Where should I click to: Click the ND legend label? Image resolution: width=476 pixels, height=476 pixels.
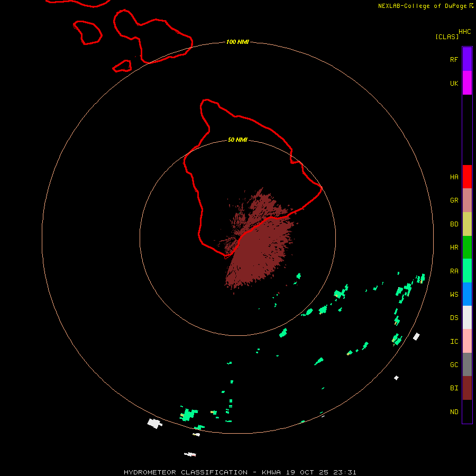tap(454, 412)
